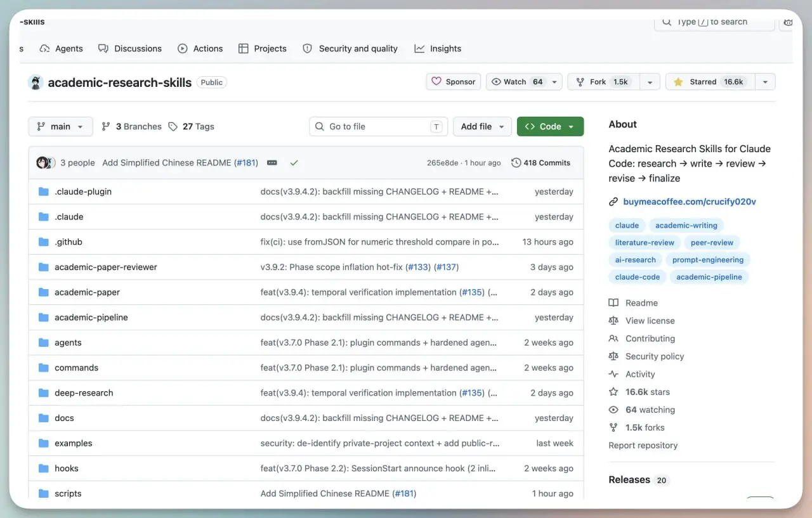Open the .github commit message fix(ci)

click(x=379, y=242)
